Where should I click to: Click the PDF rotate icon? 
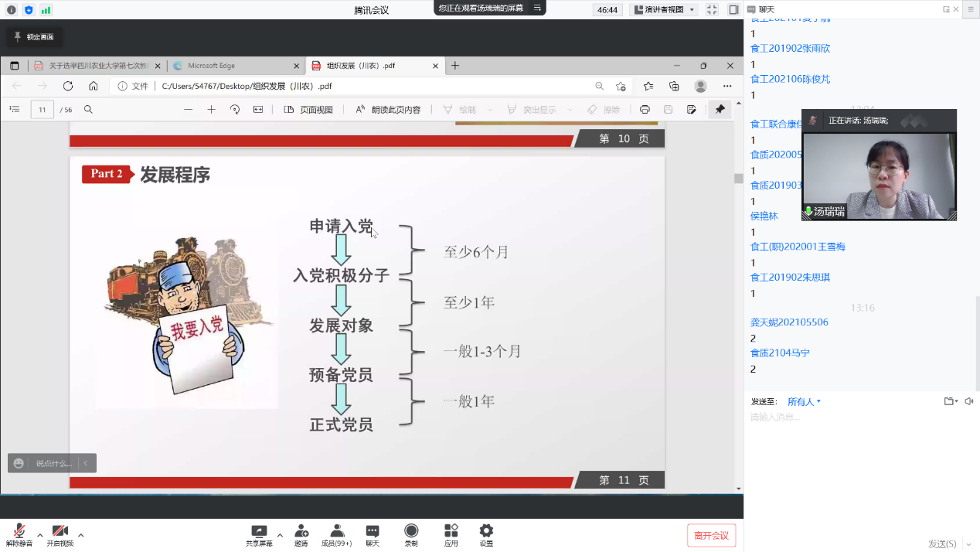point(234,110)
